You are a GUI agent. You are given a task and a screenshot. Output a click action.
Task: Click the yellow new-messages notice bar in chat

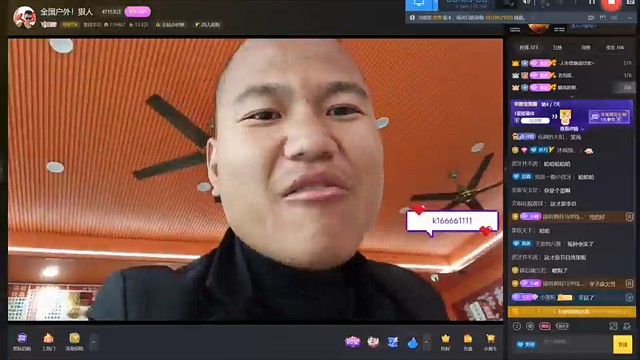571,312
